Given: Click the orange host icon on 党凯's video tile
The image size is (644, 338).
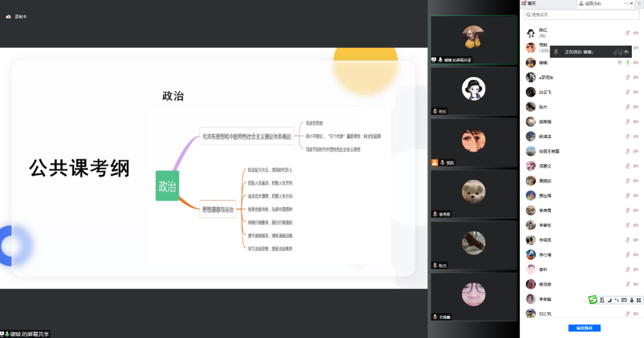Looking at the screenshot, I should 434,162.
